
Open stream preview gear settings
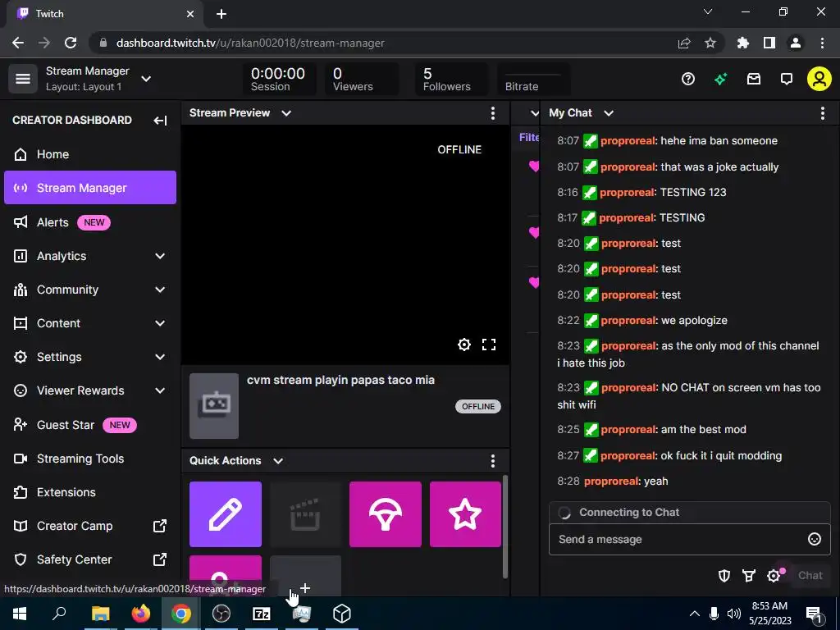pyautogui.click(x=464, y=345)
